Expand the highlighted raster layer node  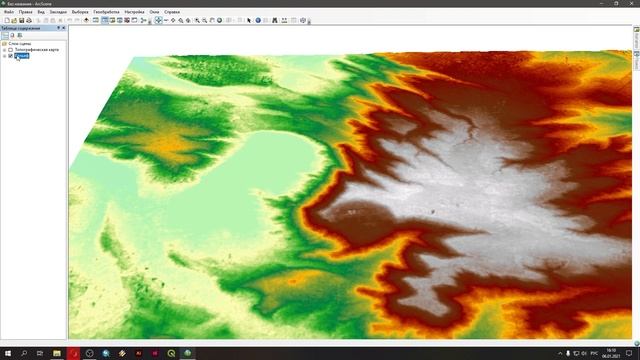(4, 56)
